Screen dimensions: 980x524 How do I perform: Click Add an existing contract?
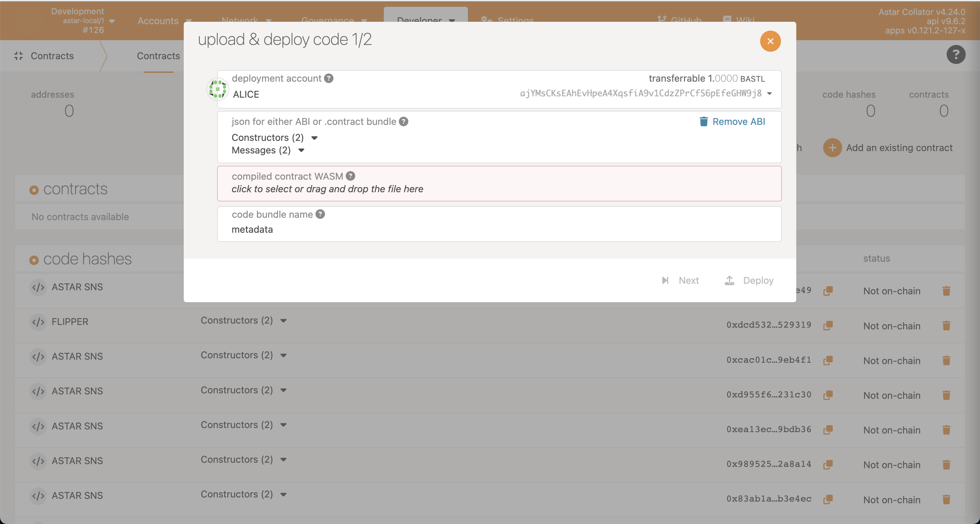pos(888,148)
